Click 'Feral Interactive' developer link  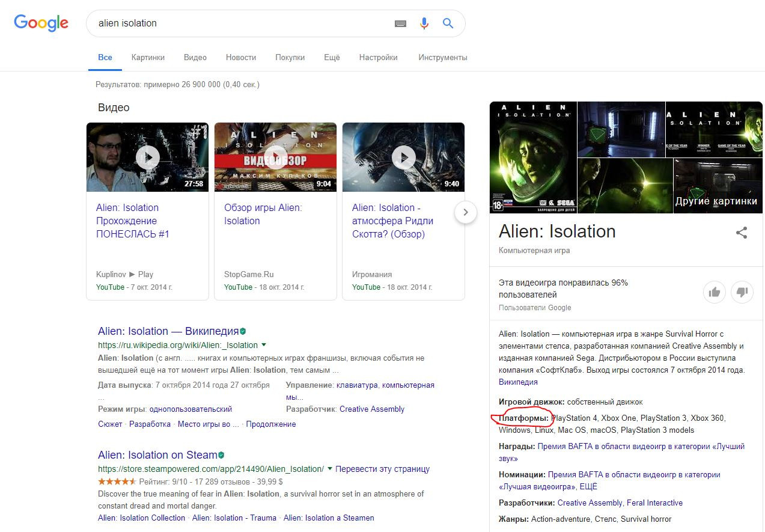pyautogui.click(x=654, y=503)
